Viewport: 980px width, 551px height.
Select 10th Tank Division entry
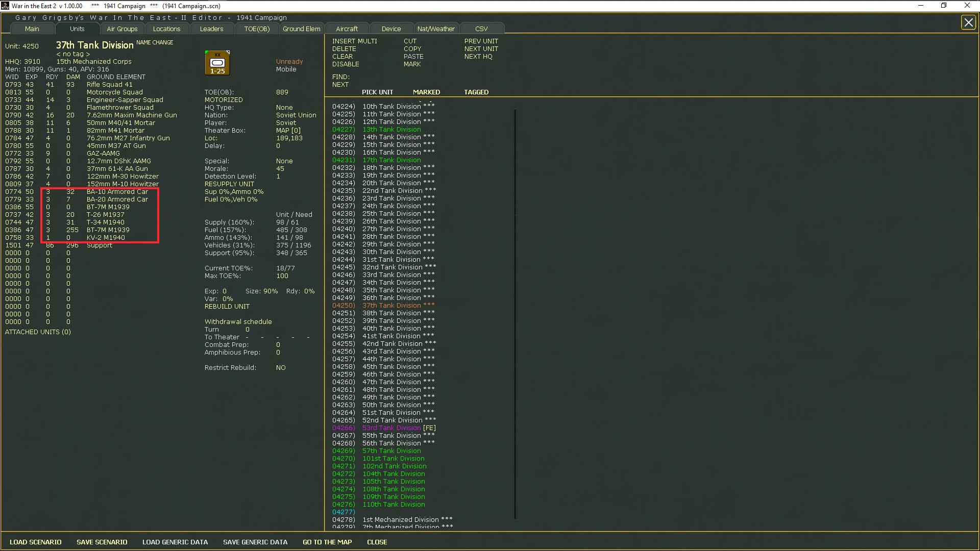tap(383, 107)
